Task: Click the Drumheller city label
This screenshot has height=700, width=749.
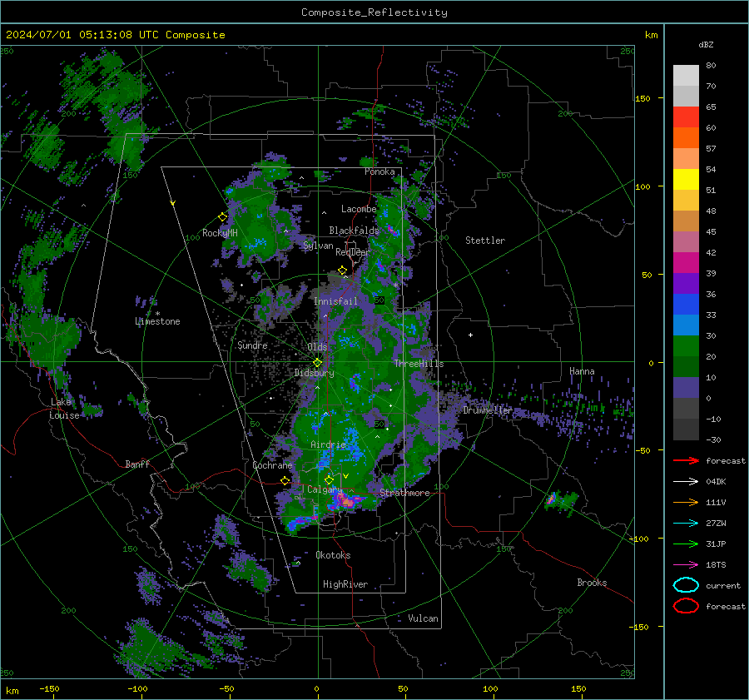Action: (488, 410)
